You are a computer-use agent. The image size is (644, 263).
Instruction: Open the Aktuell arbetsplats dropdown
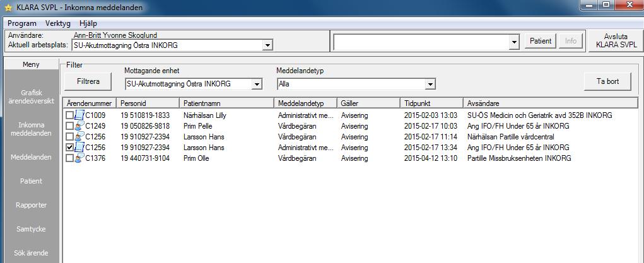(x=267, y=45)
